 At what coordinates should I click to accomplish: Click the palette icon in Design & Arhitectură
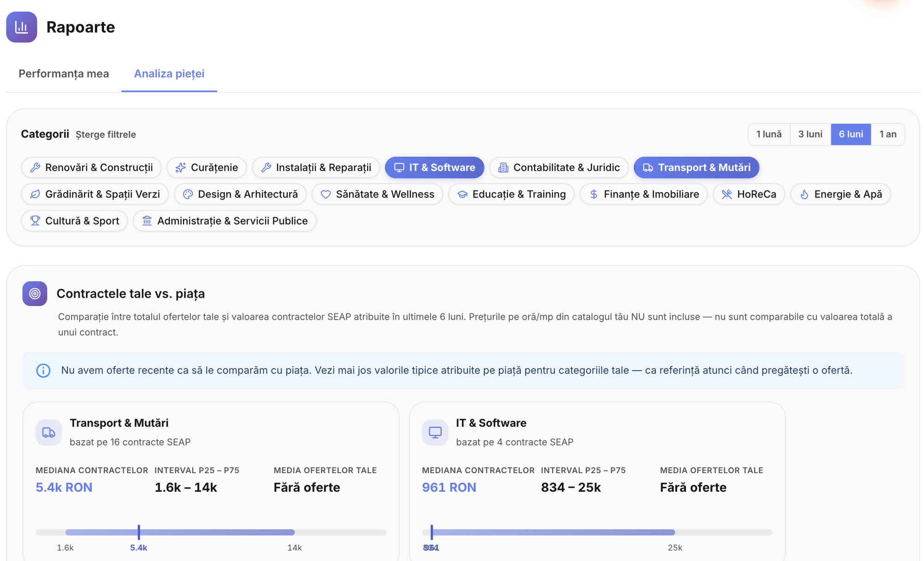click(188, 195)
